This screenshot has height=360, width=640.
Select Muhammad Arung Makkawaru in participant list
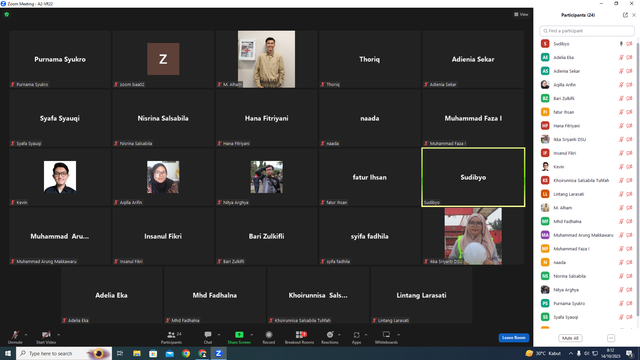tap(587, 235)
